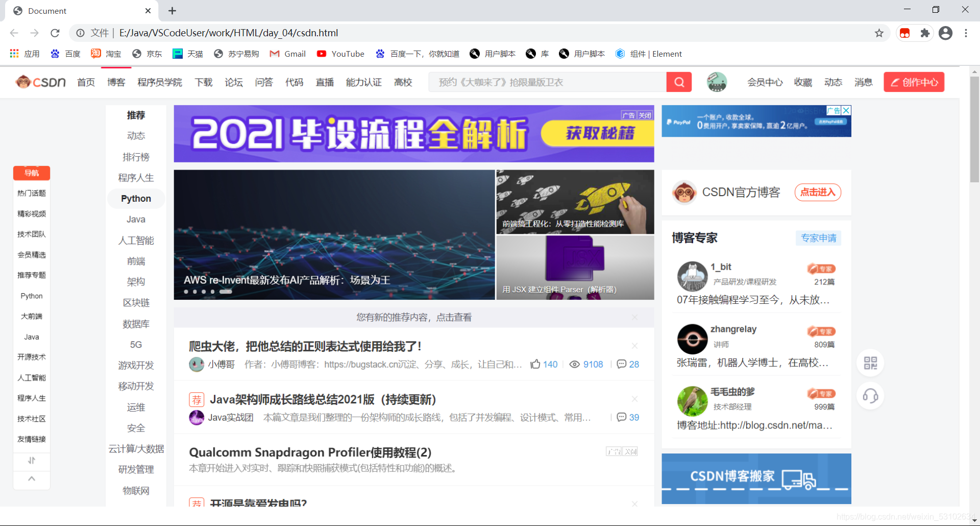Open 程序员学院 in the top navigation

pyautogui.click(x=160, y=82)
